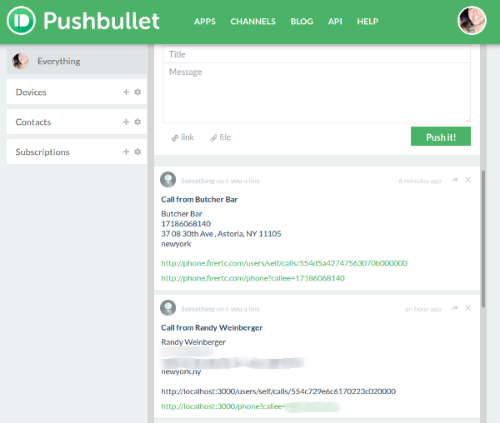Open the API documentation link

tap(335, 22)
